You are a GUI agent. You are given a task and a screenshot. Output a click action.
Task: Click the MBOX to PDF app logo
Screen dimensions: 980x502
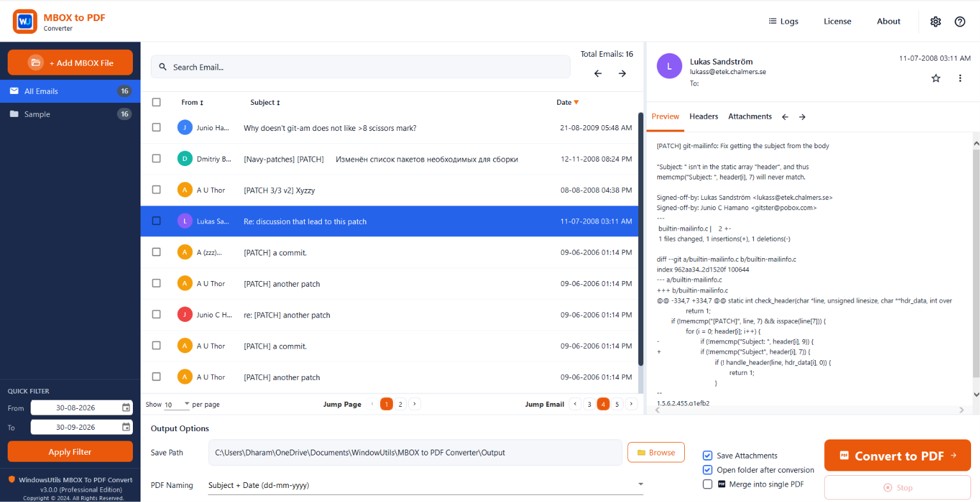[25, 22]
